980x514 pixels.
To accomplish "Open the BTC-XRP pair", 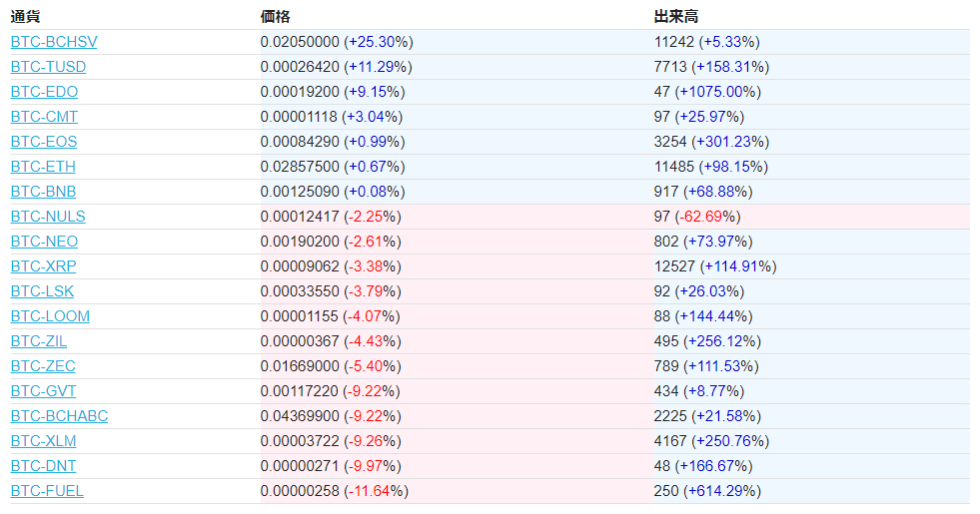I will (x=43, y=266).
